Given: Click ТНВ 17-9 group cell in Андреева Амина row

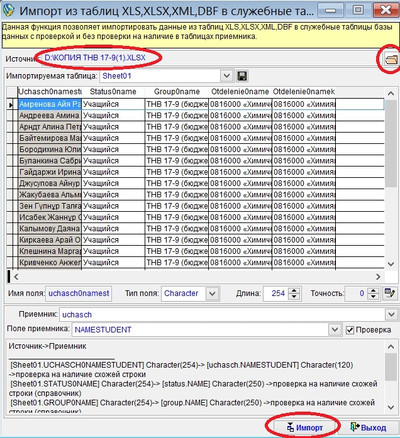Looking at the screenshot, I should click(x=177, y=116).
